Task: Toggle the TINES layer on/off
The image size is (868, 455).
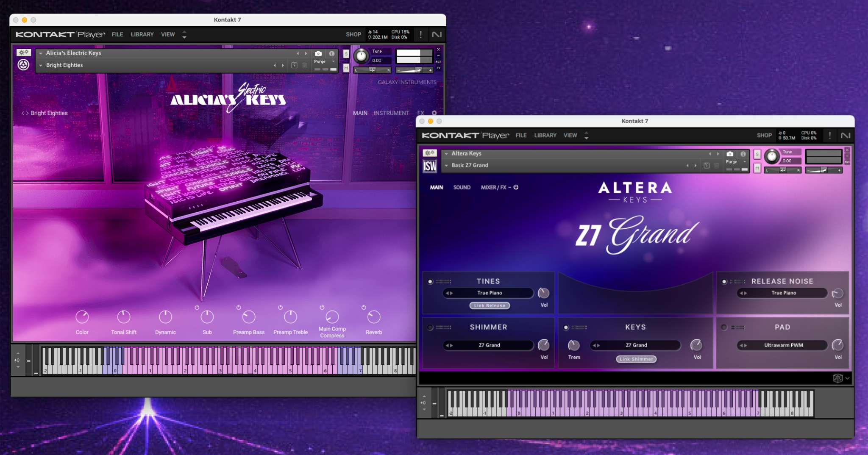Action: 430,282
